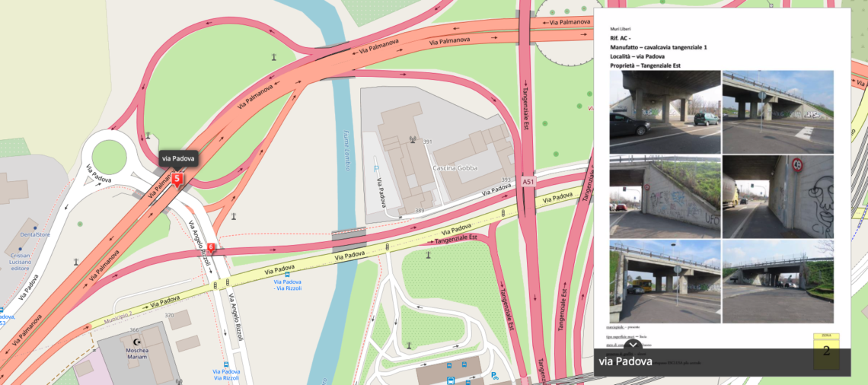The width and height of the screenshot is (868, 385).
Task: Open the middle-left photo of graffiti embankment wall
Action: pos(665,197)
